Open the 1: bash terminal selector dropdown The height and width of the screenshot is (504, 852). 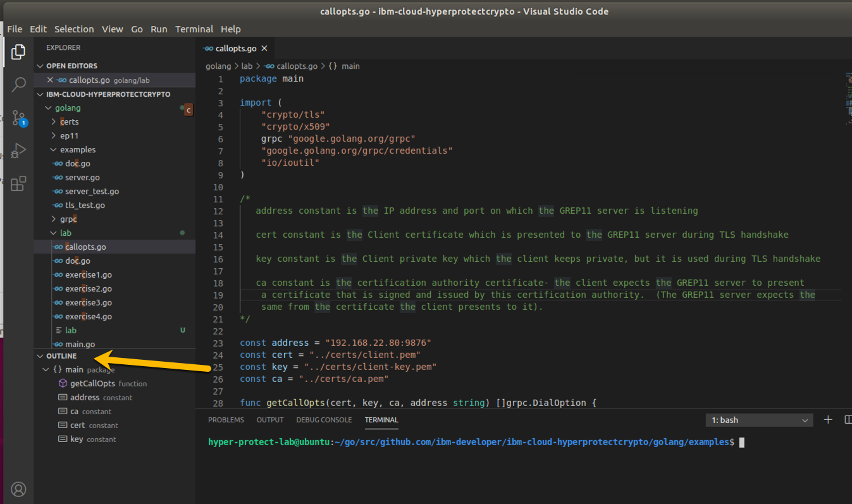coord(760,420)
